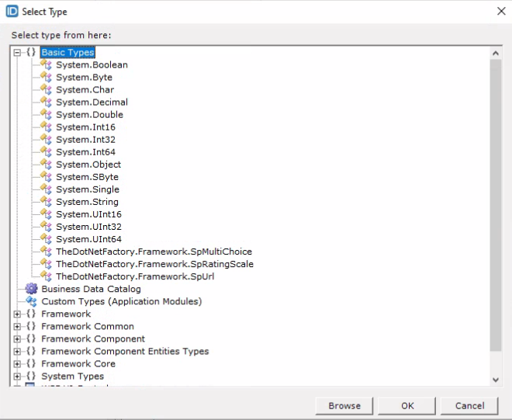This screenshot has width=512, height=420.
Task: Click the SpUrl type icon
Action: pyautogui.click(x=46, y=276)
